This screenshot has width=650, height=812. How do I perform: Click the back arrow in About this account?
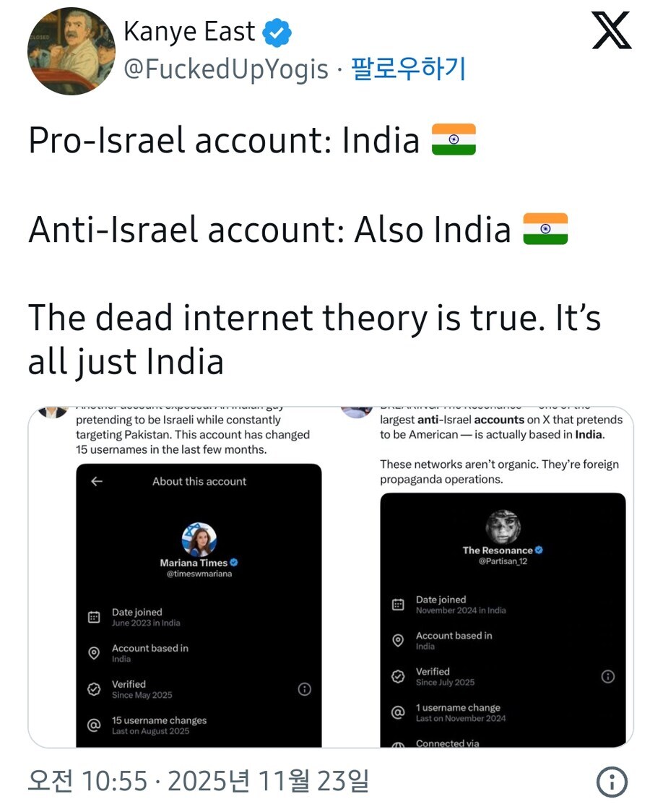(97, 482)
